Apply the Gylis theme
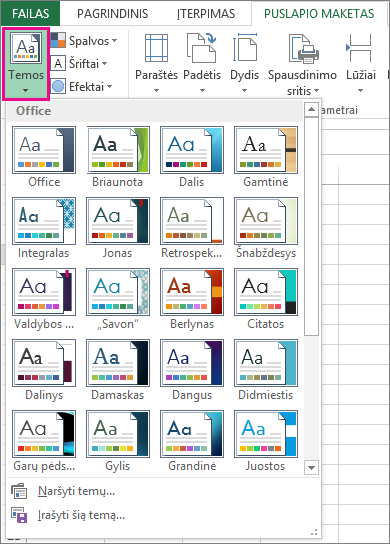The width and height of the screenshot is (390, 544). coord(118,441)
